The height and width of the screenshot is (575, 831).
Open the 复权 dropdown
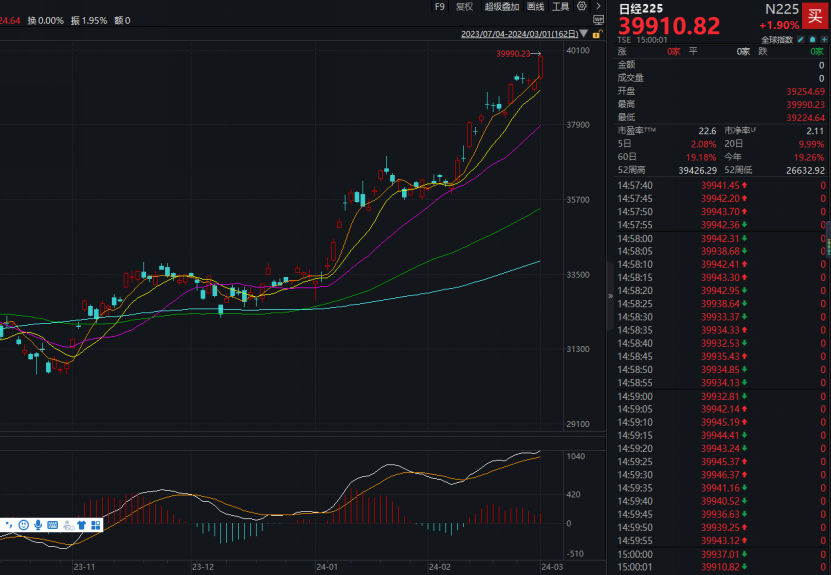[x=464, y=6]
